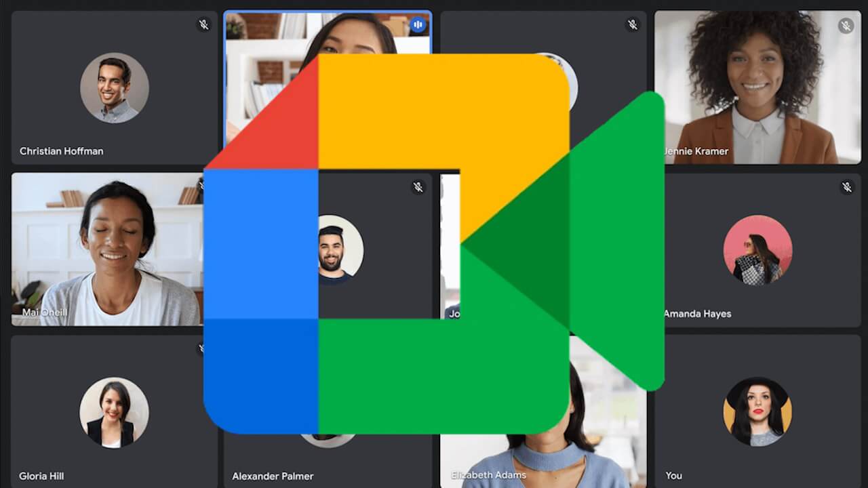Select Gloria Hill's profile avatar

coord(114,412)
